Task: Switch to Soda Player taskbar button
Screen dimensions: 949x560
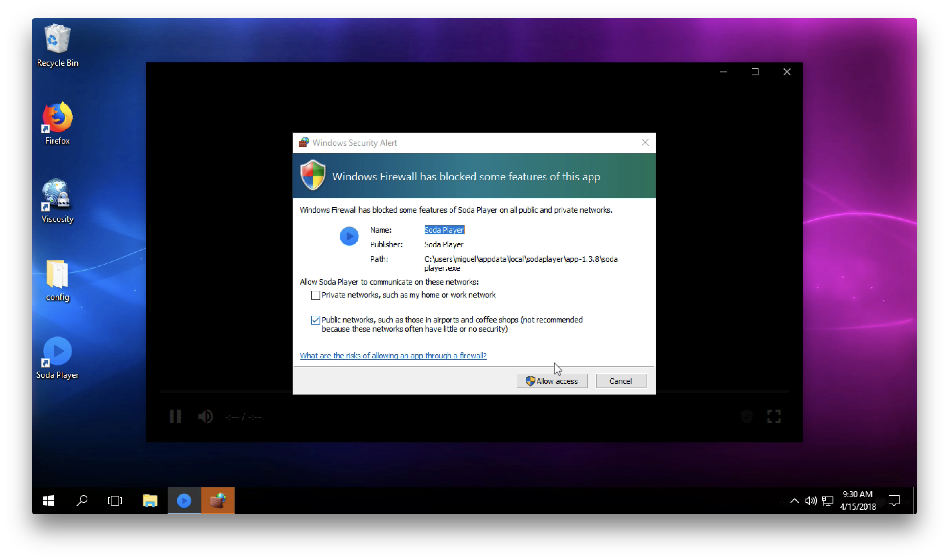Action: [184, 501]
